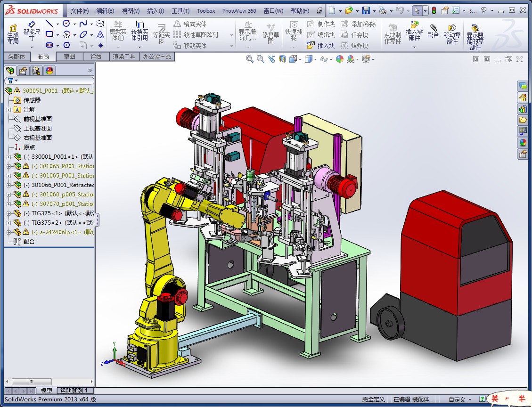Open the 插入(I) menu
The height and width of the screenshot is (407, 532).
(x=156, y=11)
